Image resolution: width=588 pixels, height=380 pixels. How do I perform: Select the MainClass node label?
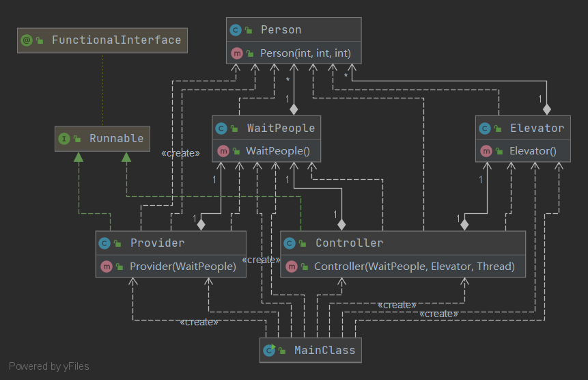coord(325,351)
